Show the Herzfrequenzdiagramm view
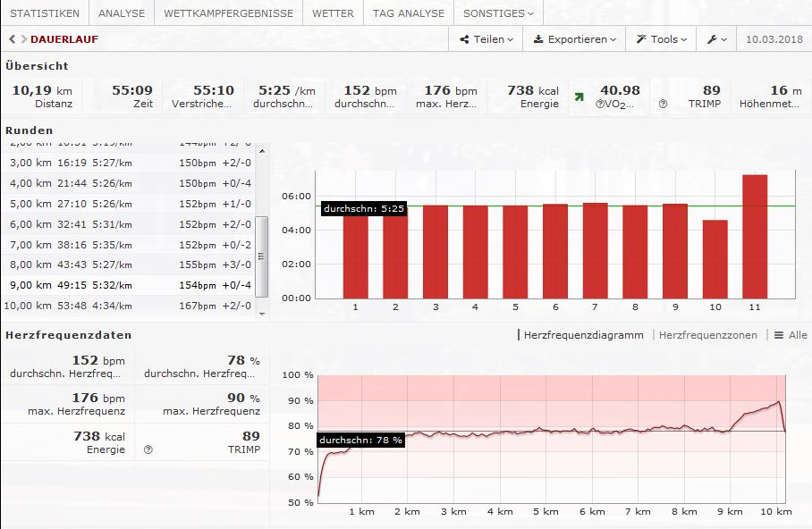 pyautogui.click(x=582, y=335)
